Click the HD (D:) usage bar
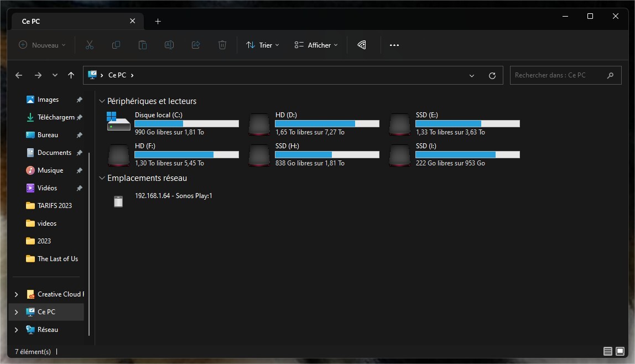Image resolution: width=635 pixels, height=364 pixels. [x=327, y=124]
